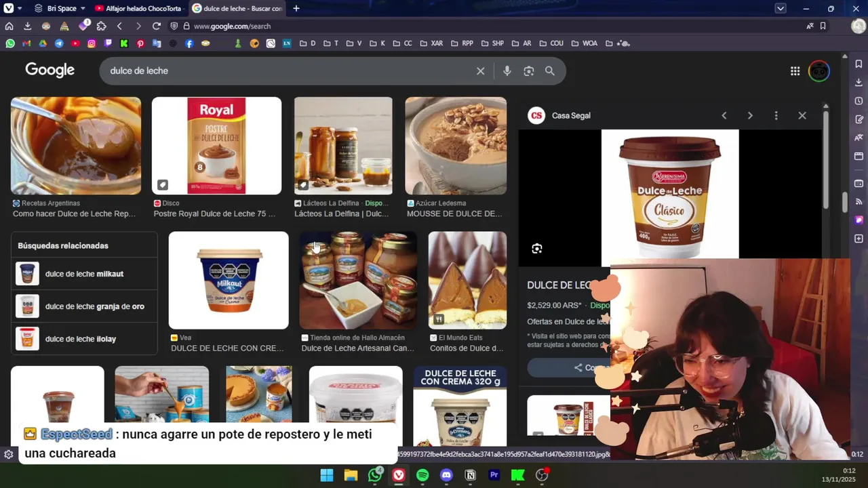Image resolution: width=868 pixels, height=488 pixels.
Task: Open Vivaldi bookmarks side panel
Action: point(859,64)
